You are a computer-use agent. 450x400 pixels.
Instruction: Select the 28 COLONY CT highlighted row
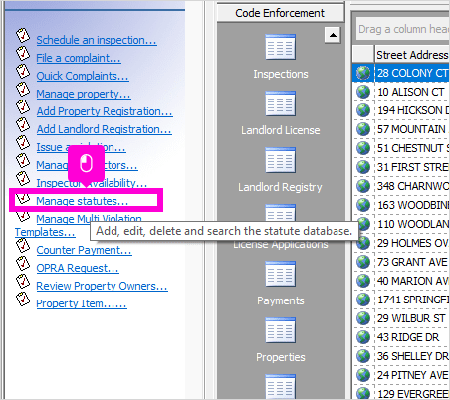click(401, 73)
